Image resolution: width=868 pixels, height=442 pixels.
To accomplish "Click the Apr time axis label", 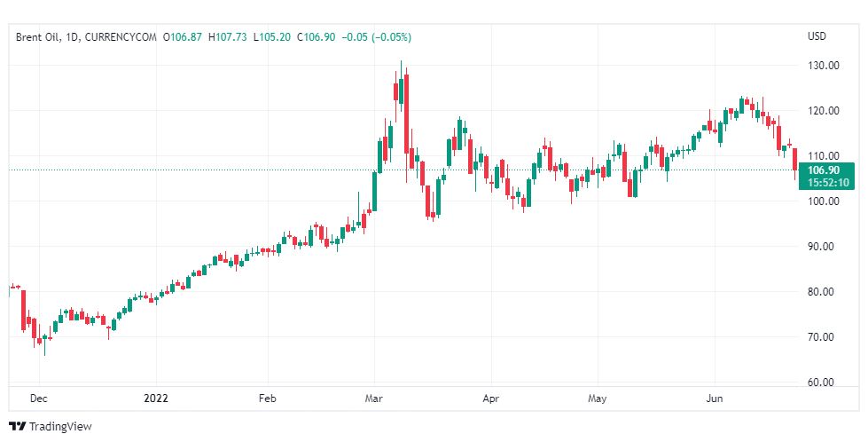I will tap(490, 399).
